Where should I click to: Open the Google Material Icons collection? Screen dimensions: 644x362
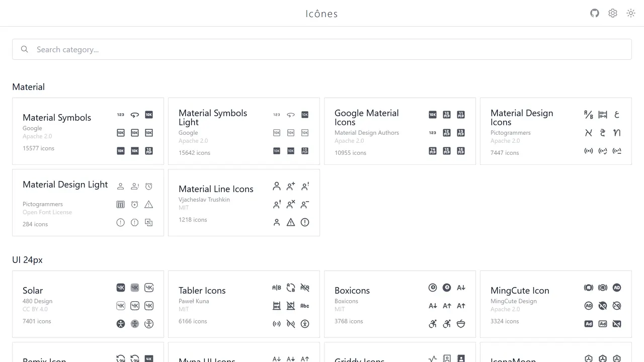pos(400,131)
